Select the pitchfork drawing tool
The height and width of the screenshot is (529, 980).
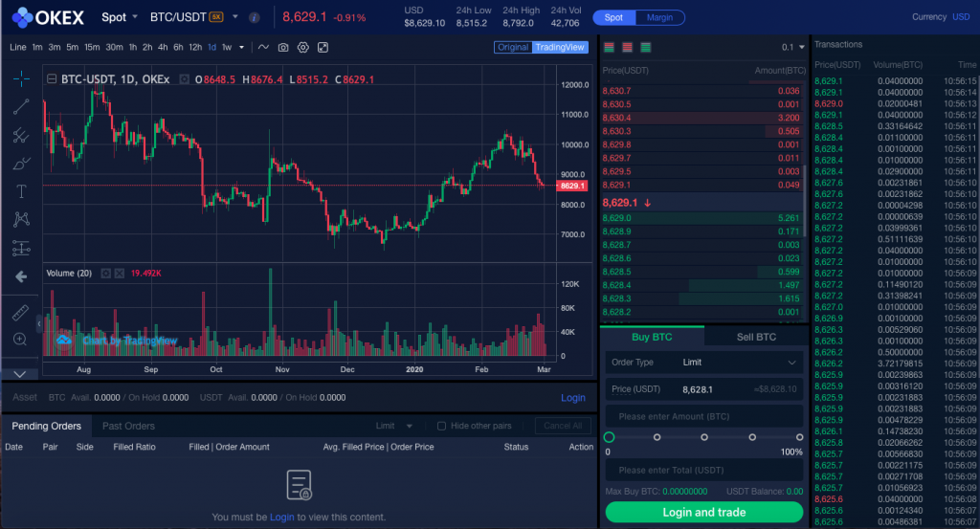(21, 135)
